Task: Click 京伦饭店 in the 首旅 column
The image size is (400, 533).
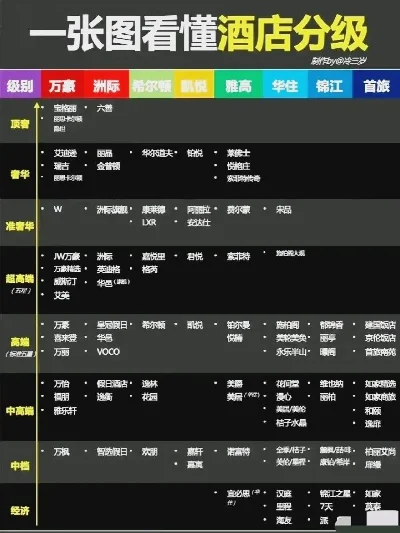Action: pos(380,338)
